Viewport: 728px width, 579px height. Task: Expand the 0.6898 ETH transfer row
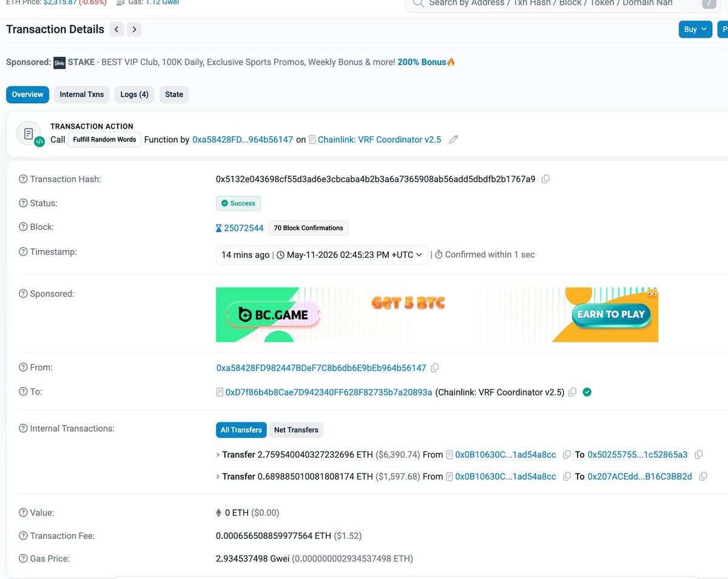pos(218,476)
